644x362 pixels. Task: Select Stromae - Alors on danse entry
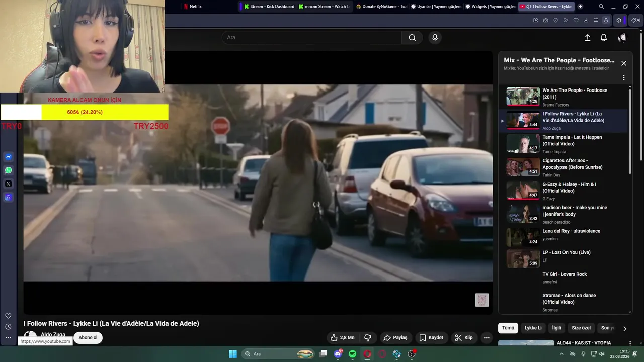click(x=563, y=302)
